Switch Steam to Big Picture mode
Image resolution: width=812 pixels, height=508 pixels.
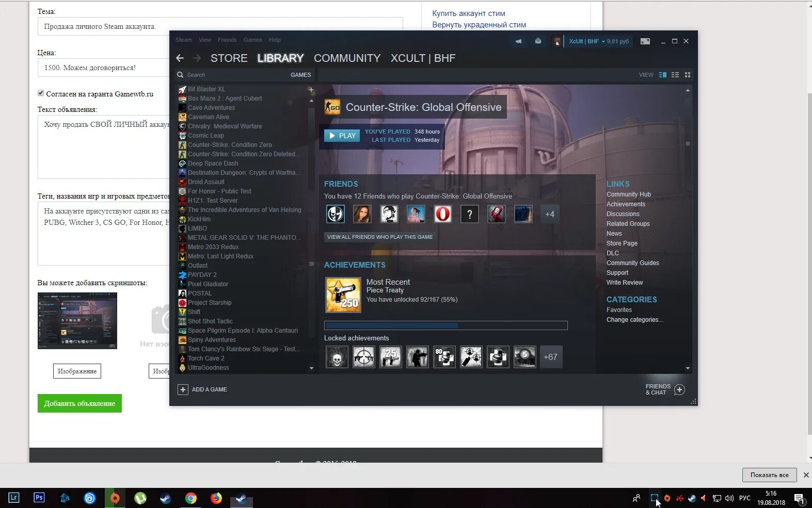pyautogui.click(x=645, y=41)
